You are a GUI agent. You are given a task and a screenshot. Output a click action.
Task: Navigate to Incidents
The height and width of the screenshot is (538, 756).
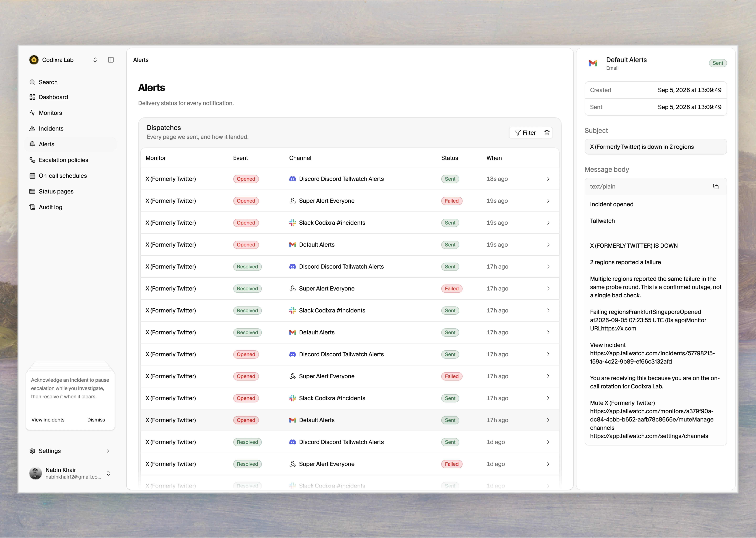pos(70,129)
